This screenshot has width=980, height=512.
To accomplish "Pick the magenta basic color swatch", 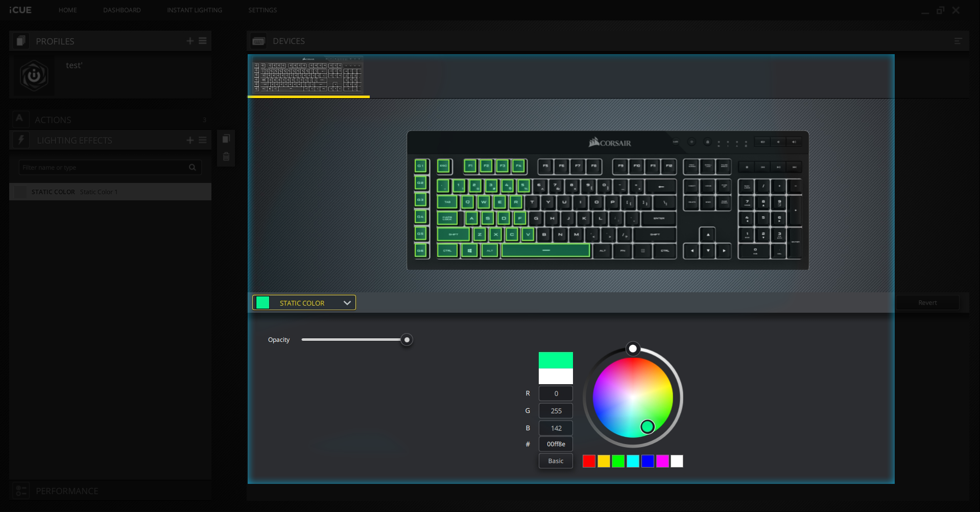I will [x=662, y=461].
